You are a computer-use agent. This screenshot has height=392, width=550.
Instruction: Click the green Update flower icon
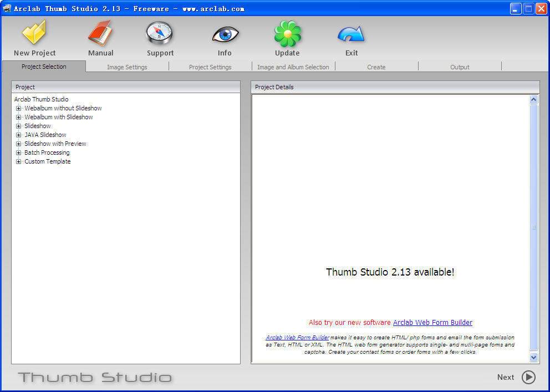[287, 34]
